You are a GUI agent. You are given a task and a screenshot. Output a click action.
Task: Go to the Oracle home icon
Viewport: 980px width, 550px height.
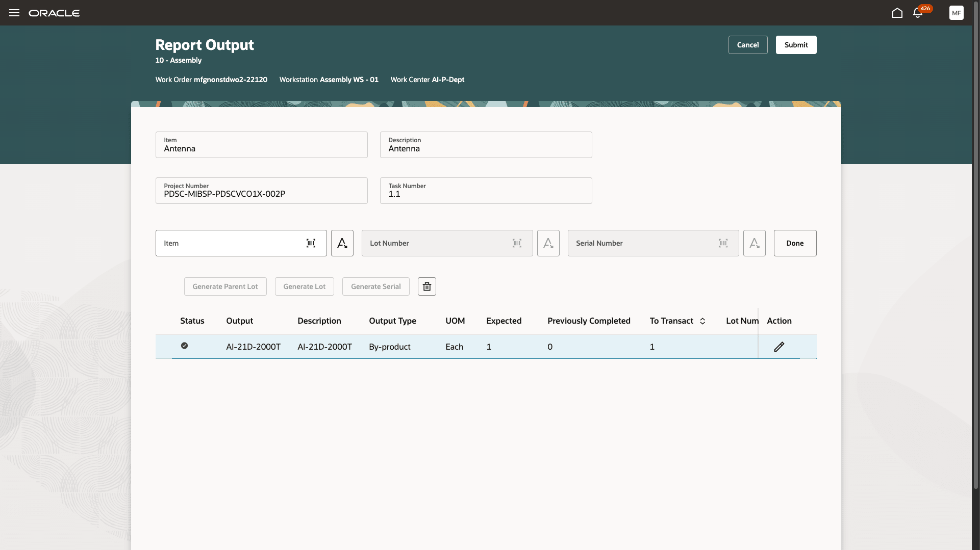click(x=897, y=13)
